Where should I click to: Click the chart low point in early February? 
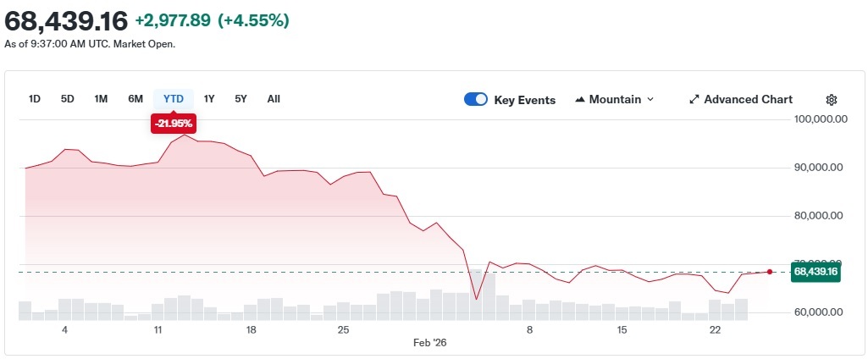point(476,299)
